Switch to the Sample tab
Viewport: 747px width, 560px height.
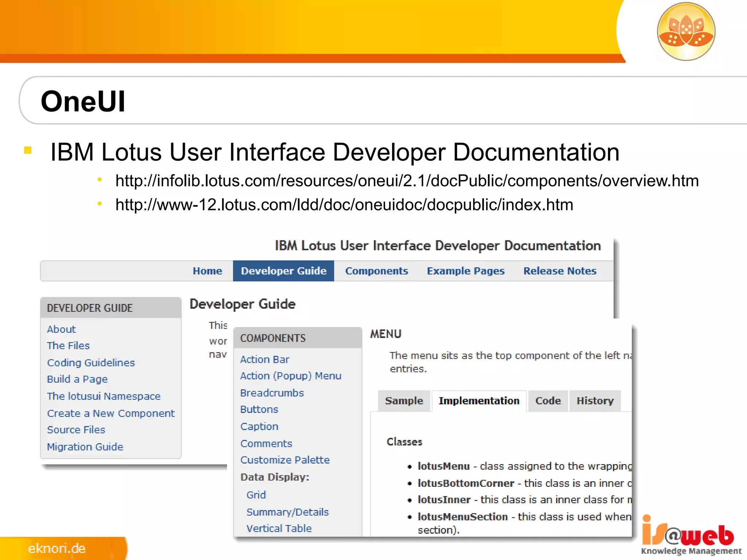tap(404, 401)
